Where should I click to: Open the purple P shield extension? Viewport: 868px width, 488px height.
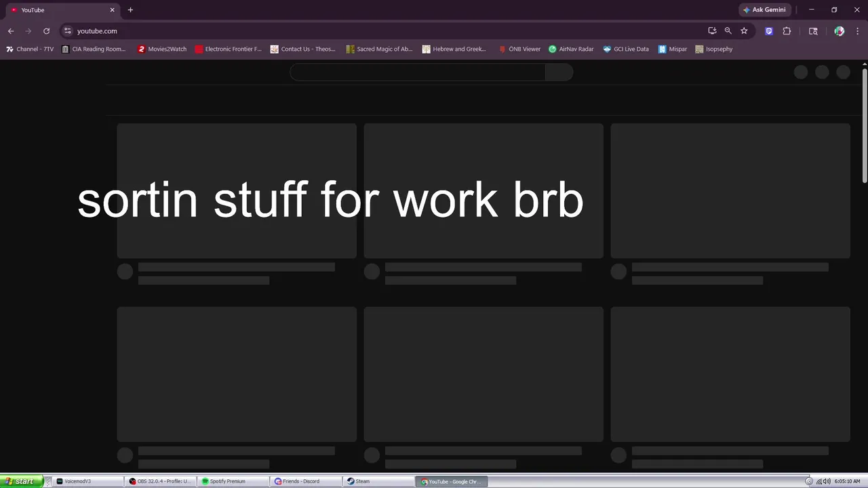click(x=769, y=31)
